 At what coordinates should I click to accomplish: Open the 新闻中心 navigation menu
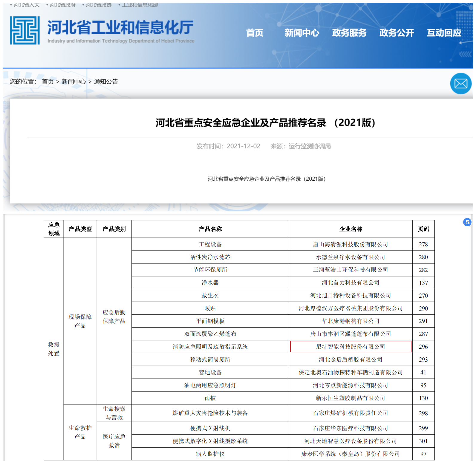point(301,33)
